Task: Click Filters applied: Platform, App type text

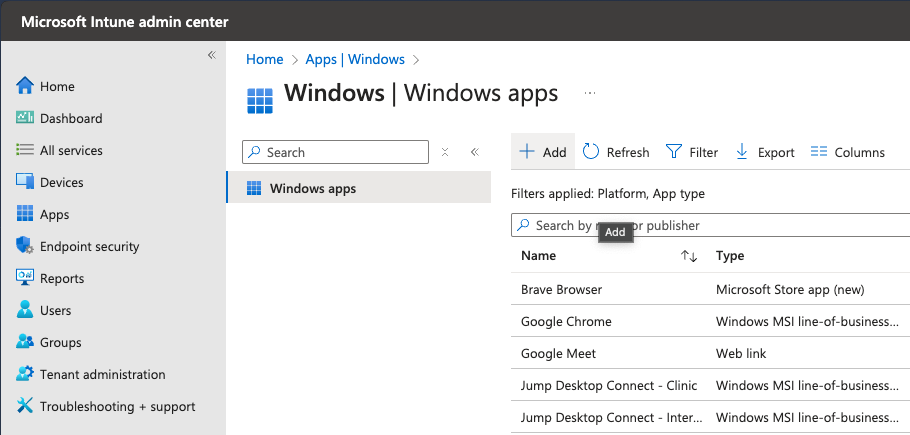Action: coord(608,194)
